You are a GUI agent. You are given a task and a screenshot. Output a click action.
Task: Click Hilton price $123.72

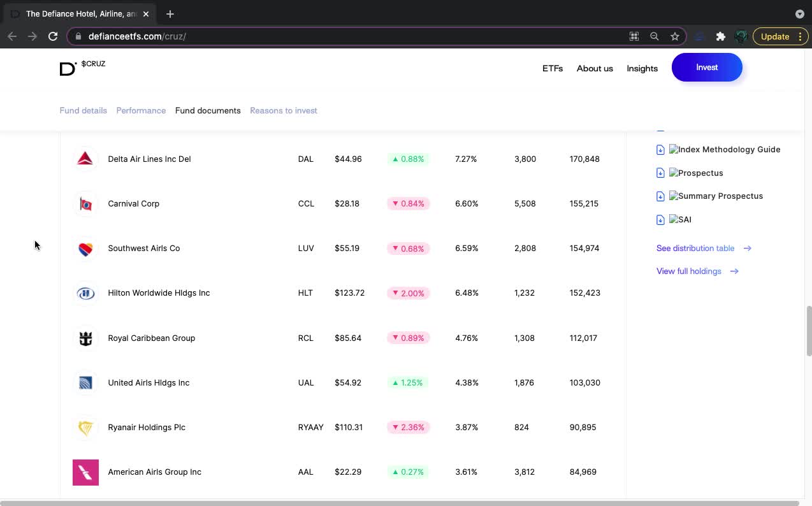[349, 293]
